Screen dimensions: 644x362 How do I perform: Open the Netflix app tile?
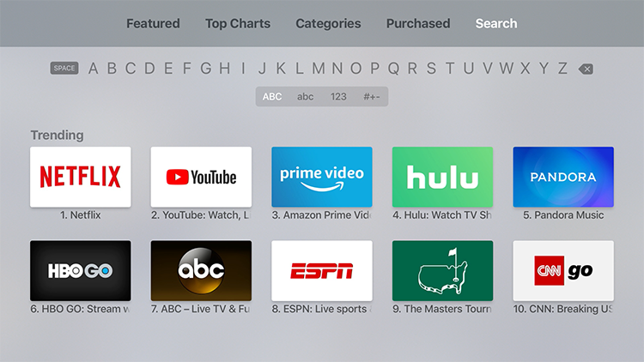pyautogui.click(x=81, y=177)
